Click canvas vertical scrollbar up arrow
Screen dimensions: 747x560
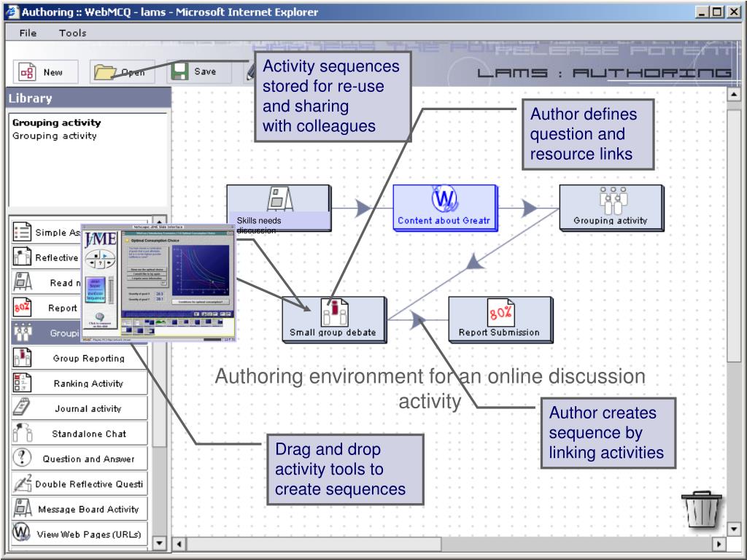point(734,94)
